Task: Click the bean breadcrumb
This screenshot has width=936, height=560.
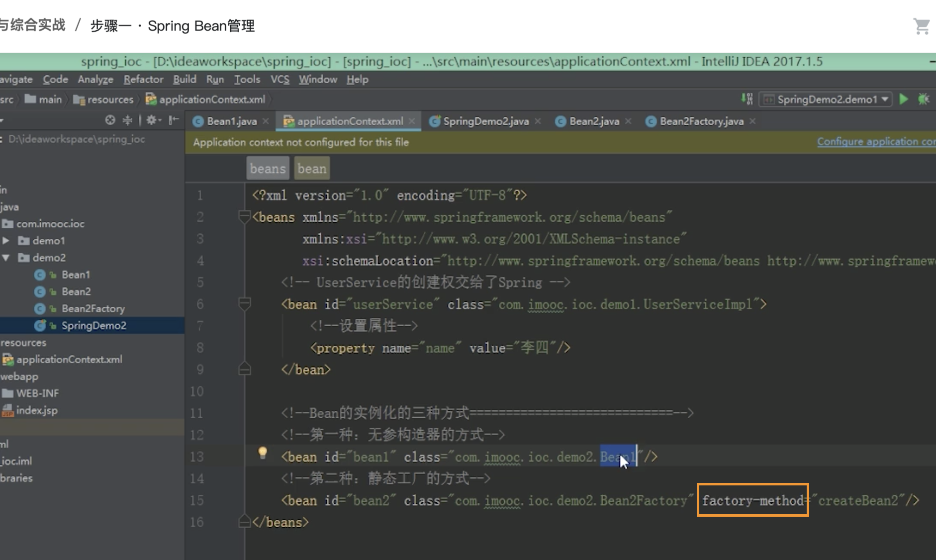Action: tap(312, 169)
